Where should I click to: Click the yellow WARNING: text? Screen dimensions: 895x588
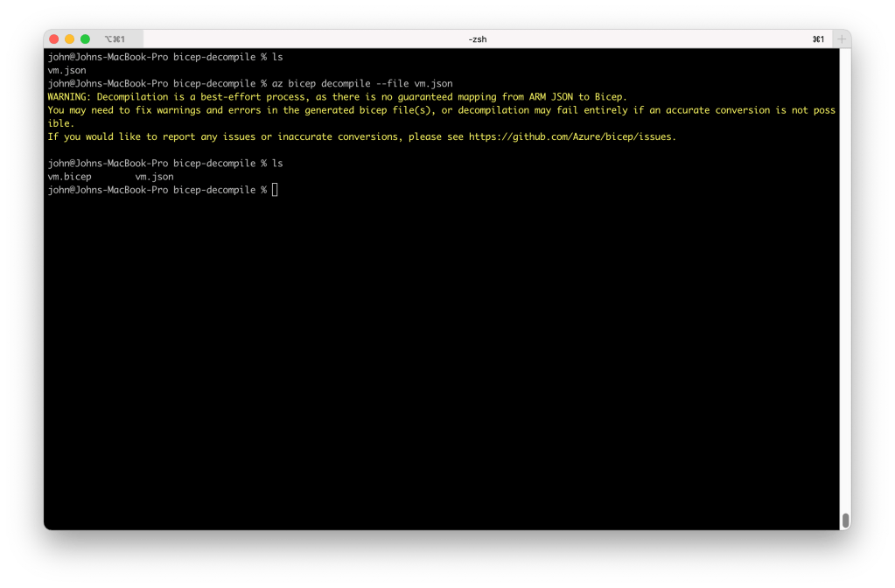(x=70, y=97)
